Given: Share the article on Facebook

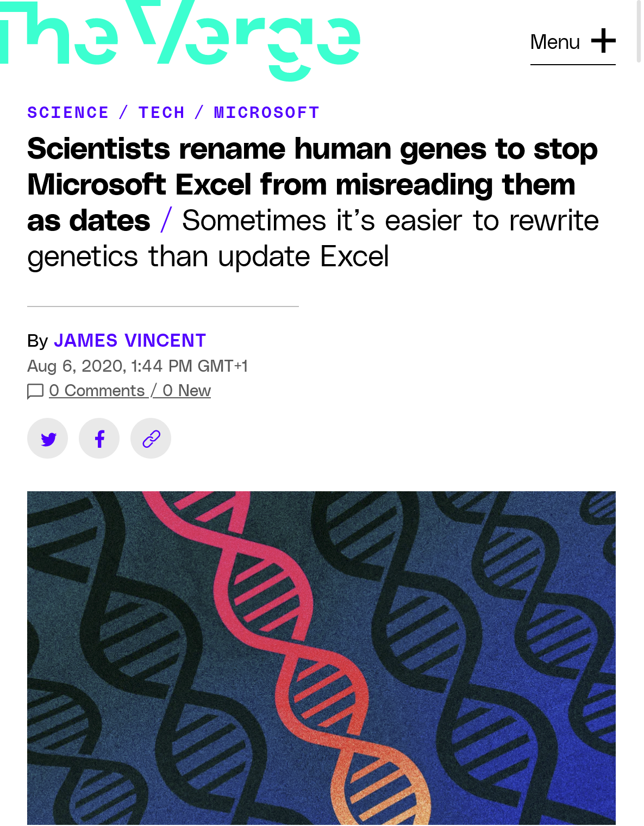Looking at the screenshot, I should 99,439.
